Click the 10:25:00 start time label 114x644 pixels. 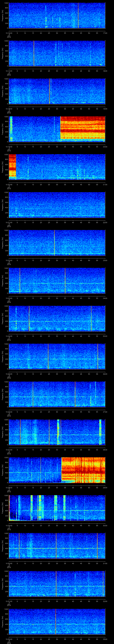[x=9, y=374]
